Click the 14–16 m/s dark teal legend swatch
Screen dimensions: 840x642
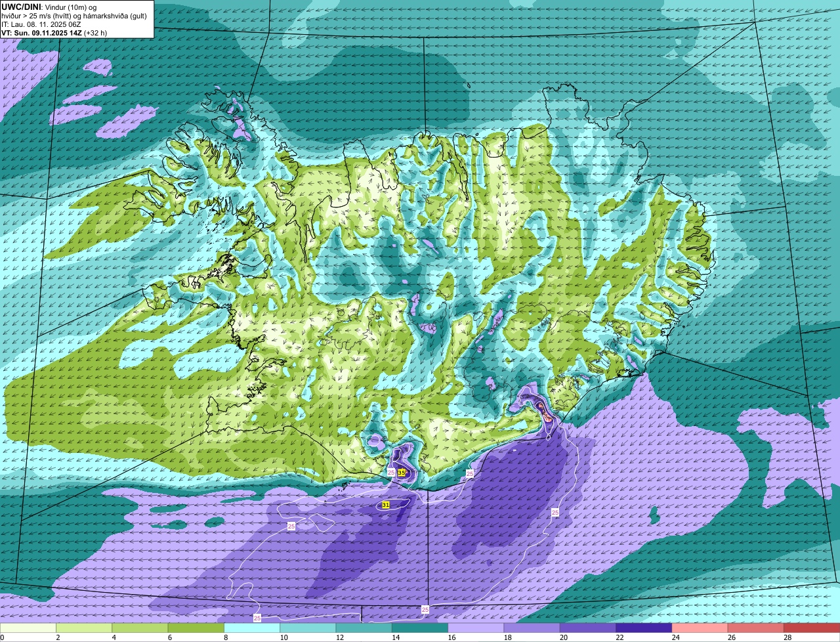420,628
